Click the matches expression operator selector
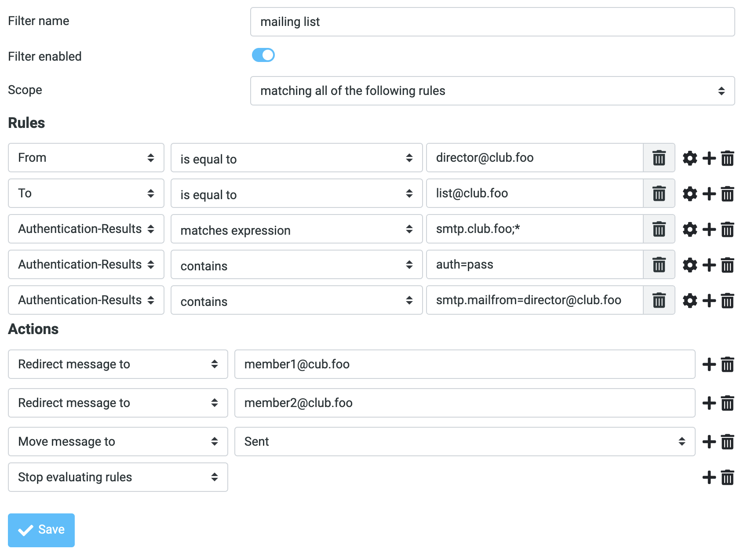The width and height of the screenshot is (744, 560). click(296, 229)
